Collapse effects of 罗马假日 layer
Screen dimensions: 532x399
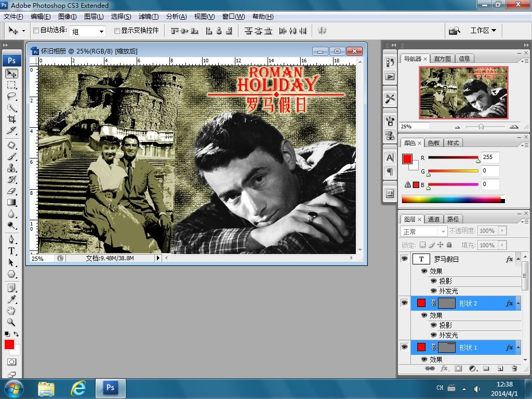click(518, 259)
